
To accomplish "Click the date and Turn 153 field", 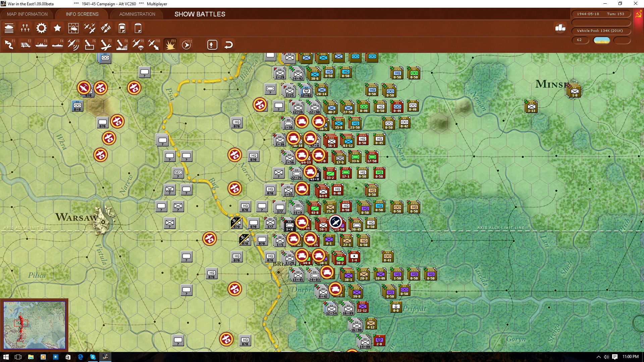I will point(601,14).
